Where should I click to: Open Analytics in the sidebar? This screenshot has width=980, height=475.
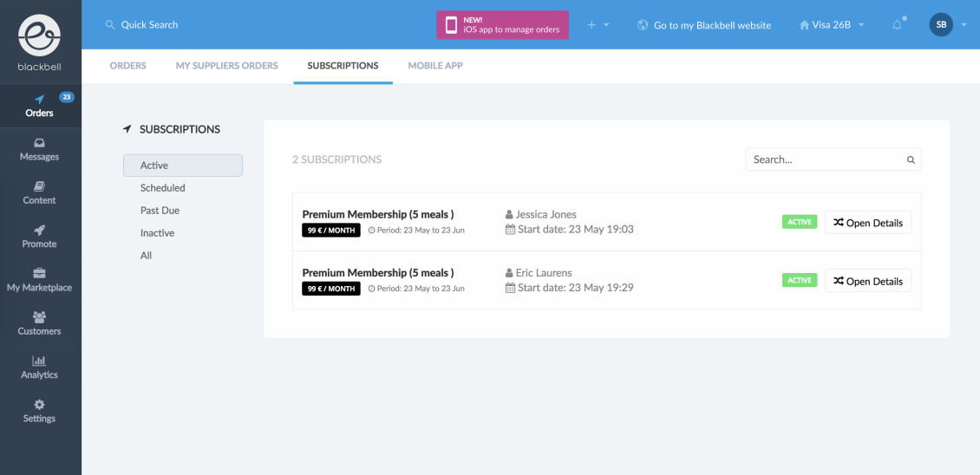point(39,368)
